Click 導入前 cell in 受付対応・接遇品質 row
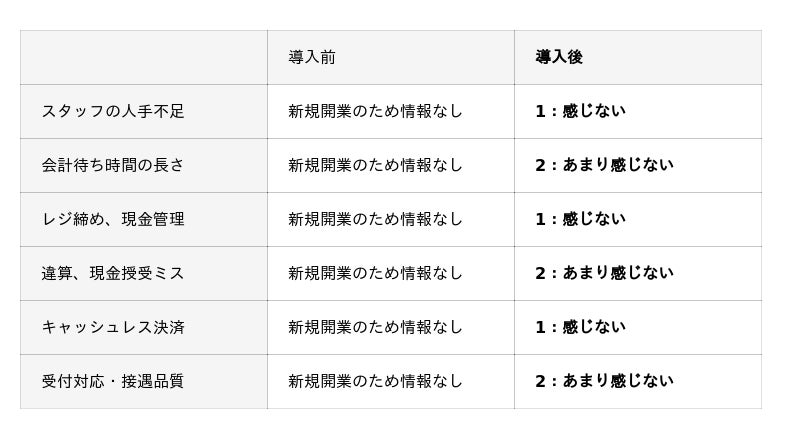 point(375,381)
